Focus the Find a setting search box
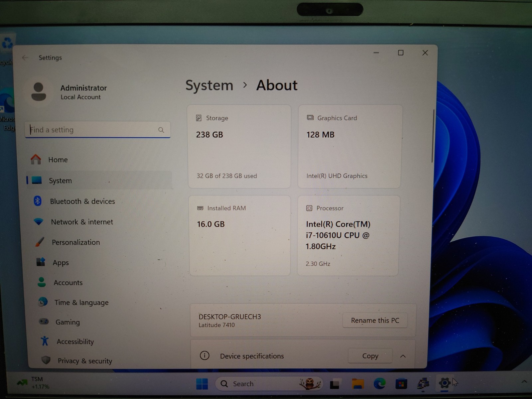This screenshot has height=399, width=532. (97, 130)
